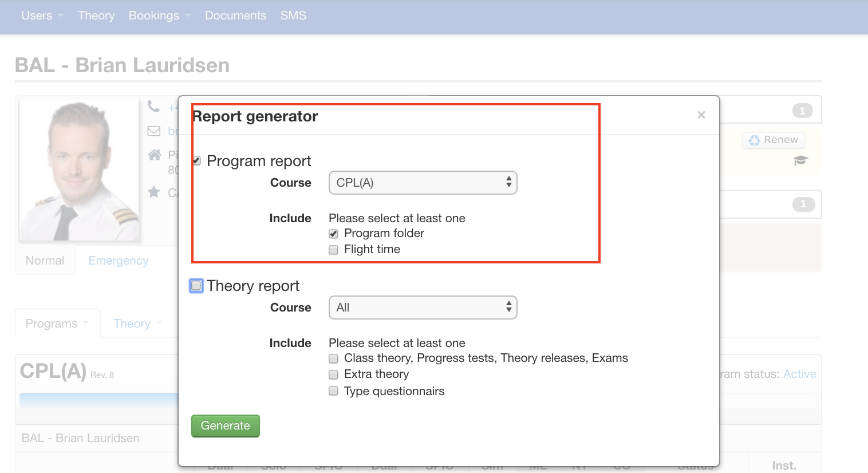Expand the Users menu in navbar
Screen dimensions: 868x473
pyautogui.click(x=42, y=15)
